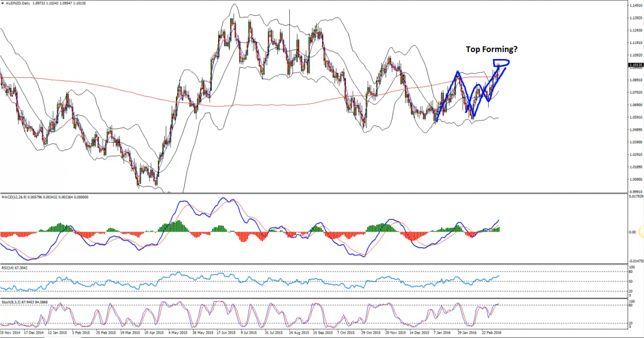Click the 9 Jul 2015 date label
This screenshot has width=644, height=338.
pyautogui.click(x=250, y=333)
